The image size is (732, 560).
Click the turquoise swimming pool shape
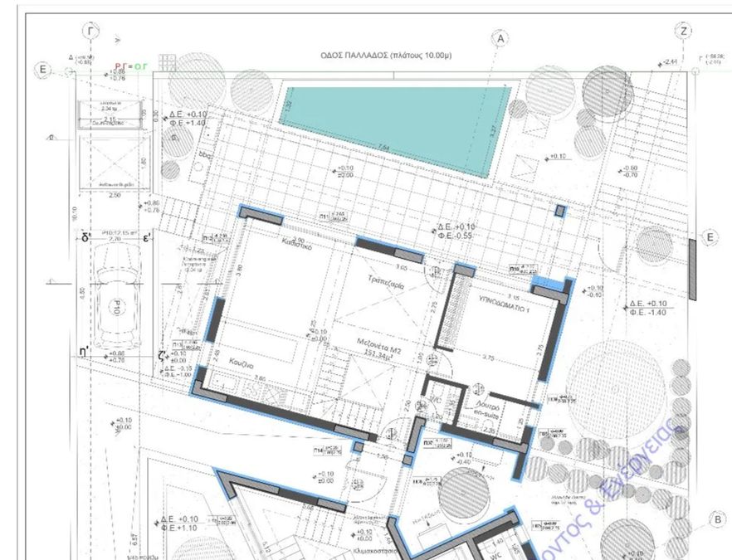[x=395, y=131]
